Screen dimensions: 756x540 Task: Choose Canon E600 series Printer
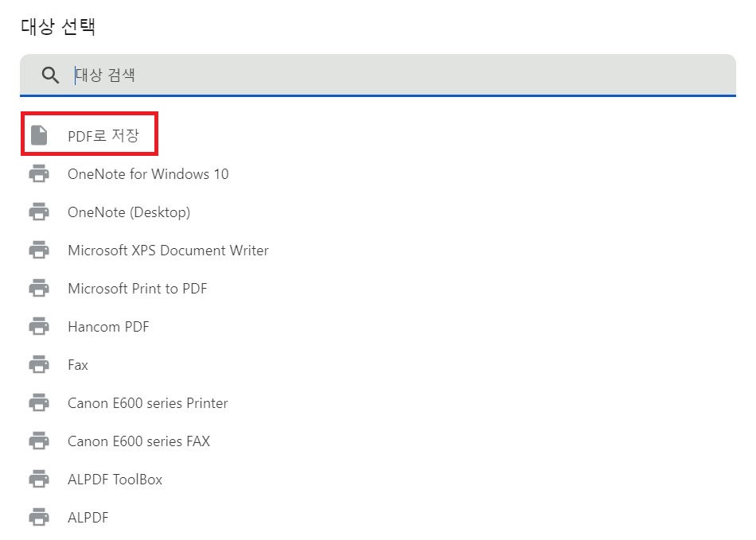tap(147, 403)
